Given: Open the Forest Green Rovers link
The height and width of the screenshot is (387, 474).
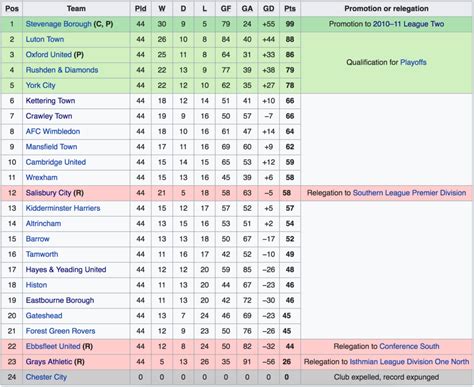Looking at the screenshot, I should [60, 331].
